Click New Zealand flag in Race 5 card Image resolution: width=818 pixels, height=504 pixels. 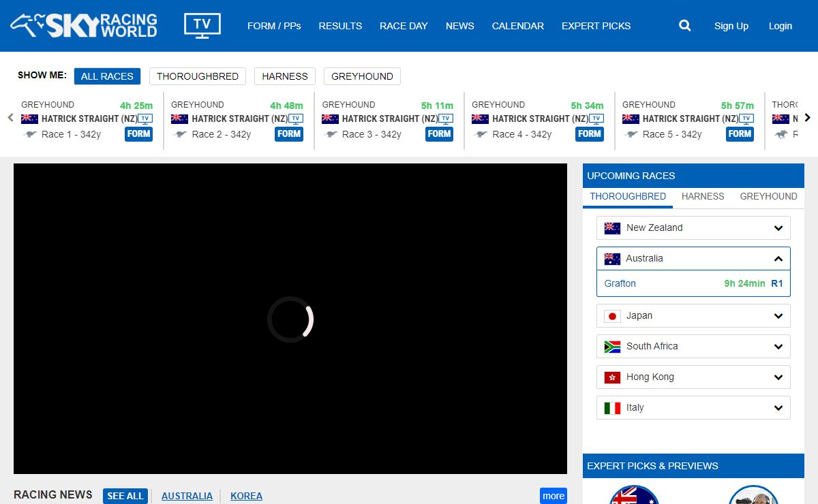(631, 119)
